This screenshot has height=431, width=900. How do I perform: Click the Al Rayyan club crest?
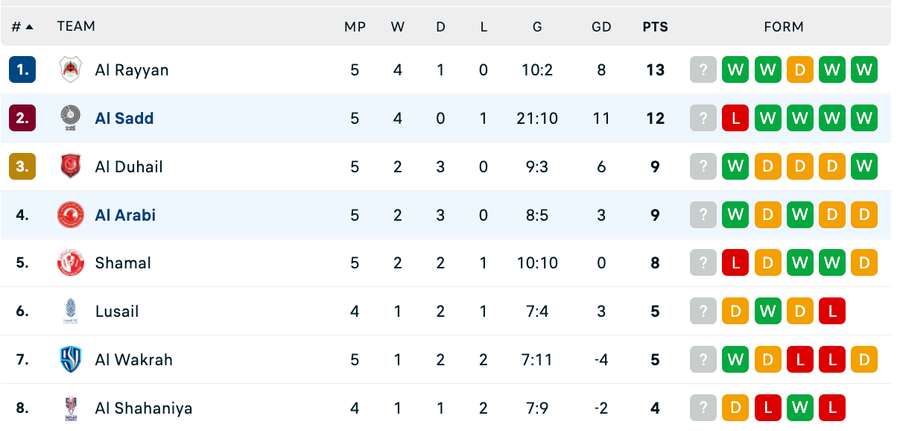coord(71,70)
